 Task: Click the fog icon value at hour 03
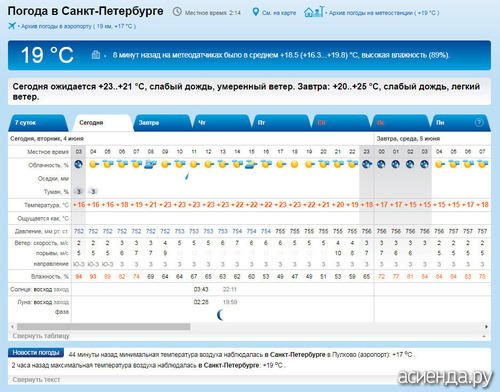79,191
